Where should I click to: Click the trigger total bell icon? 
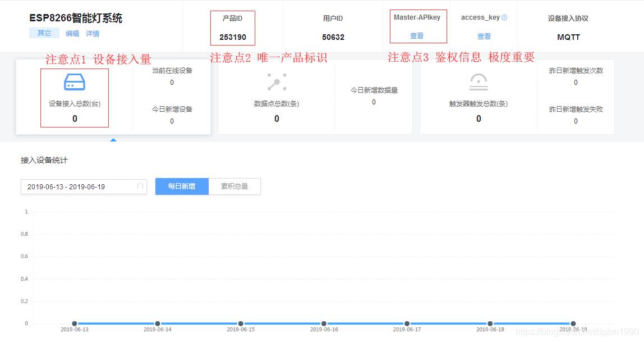click(479, 82)
